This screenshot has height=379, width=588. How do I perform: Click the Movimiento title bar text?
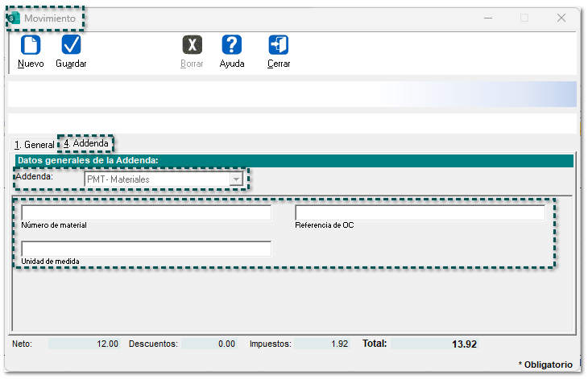coord(50,18)
